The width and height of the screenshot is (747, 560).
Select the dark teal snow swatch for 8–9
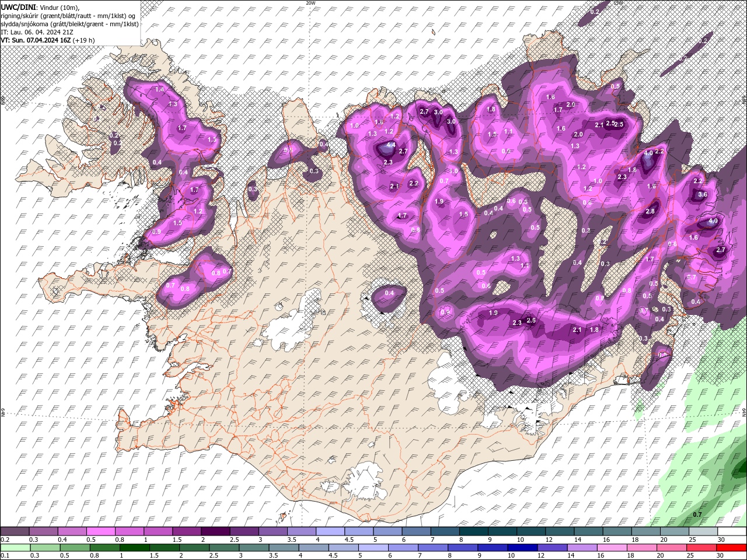[x=473, y=531]
